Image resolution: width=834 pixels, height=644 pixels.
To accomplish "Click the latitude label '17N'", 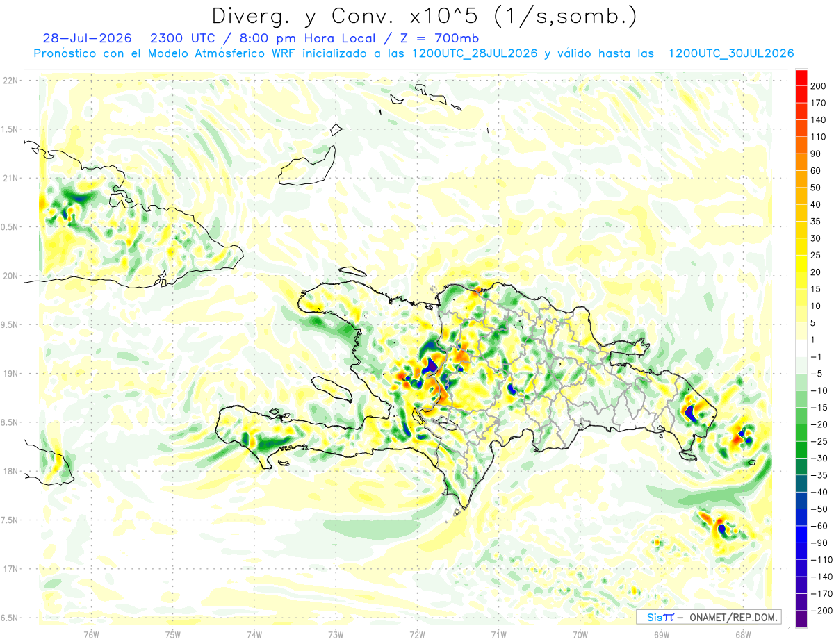I will tap(10, 569).
